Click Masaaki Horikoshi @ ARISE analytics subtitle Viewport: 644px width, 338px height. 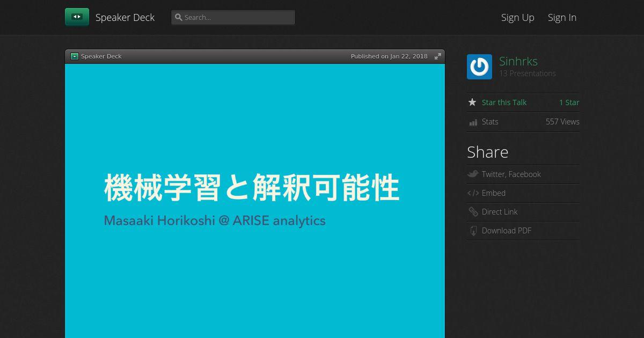pos(215,221)
